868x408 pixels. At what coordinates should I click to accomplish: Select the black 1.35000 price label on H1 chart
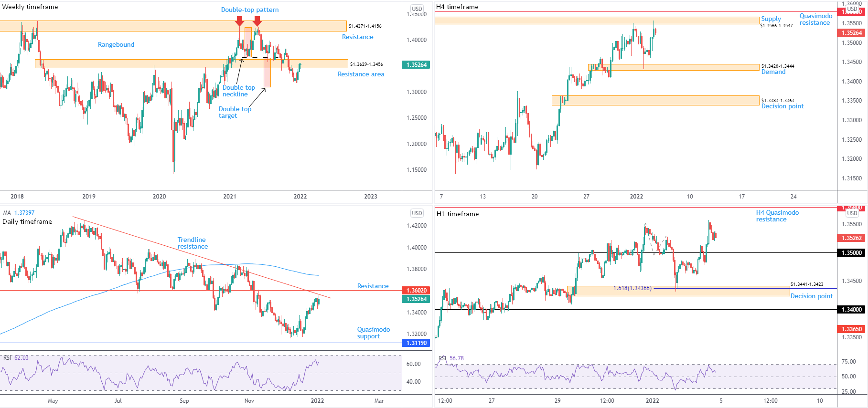852,253
